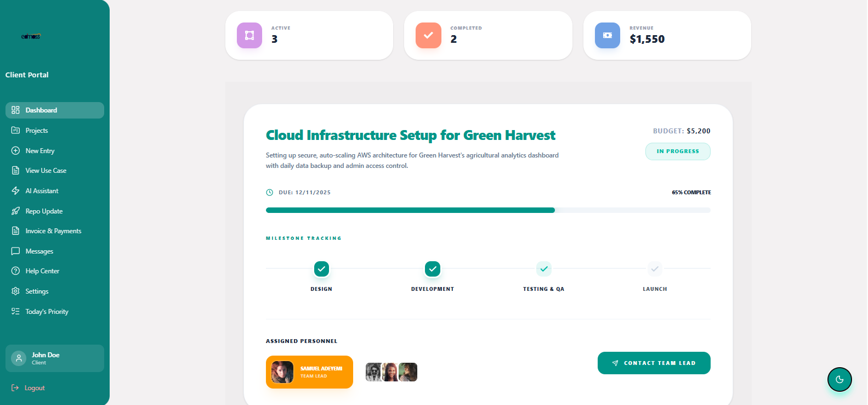Open Help Center from the sidebar
Image resolution: width=868 pixels, height=405 pixels.
pos(55,271)
